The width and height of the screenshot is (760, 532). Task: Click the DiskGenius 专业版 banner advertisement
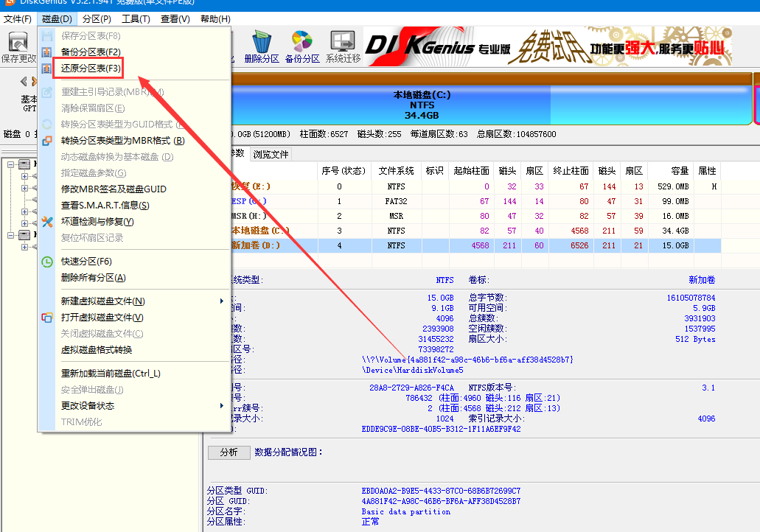pyautogui.click(x=548, y=46)
